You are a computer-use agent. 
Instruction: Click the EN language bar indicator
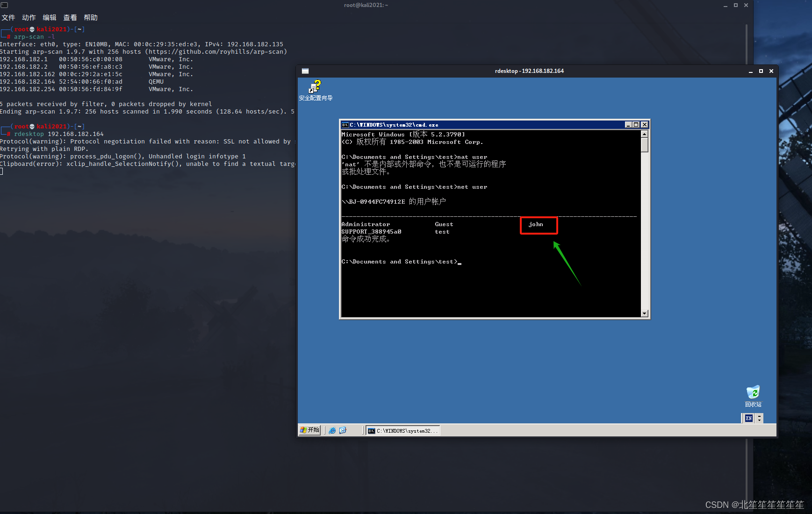pos(749,418)
